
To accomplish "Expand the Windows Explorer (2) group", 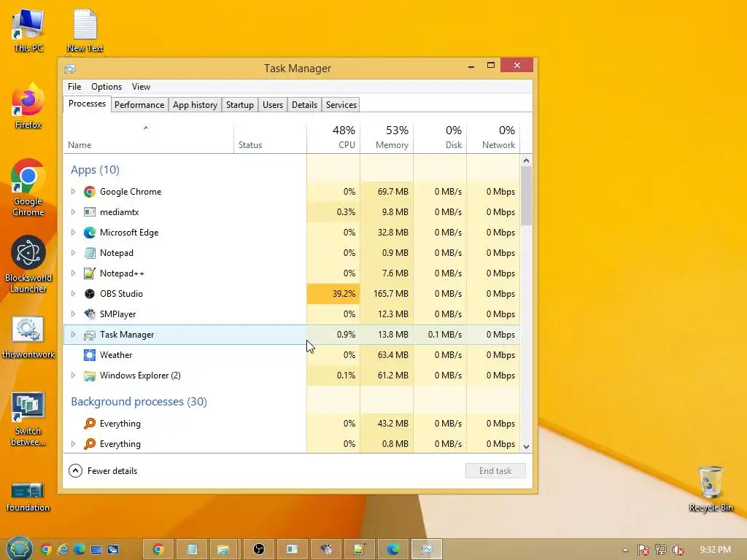I will click(73, 376).
